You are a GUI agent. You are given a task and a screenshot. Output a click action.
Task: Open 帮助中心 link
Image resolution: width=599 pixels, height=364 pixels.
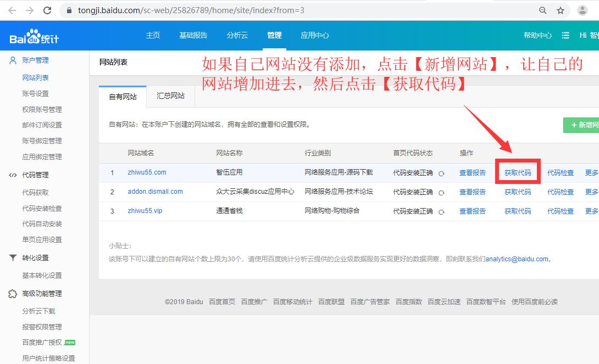pos(537,36)
